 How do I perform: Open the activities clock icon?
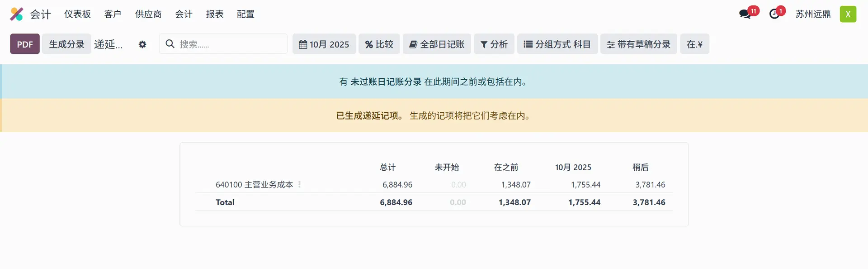click(774, 14)
